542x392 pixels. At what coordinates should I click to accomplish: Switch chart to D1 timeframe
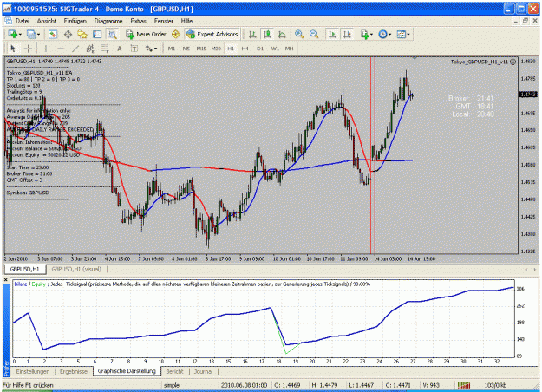click(260, 49)
